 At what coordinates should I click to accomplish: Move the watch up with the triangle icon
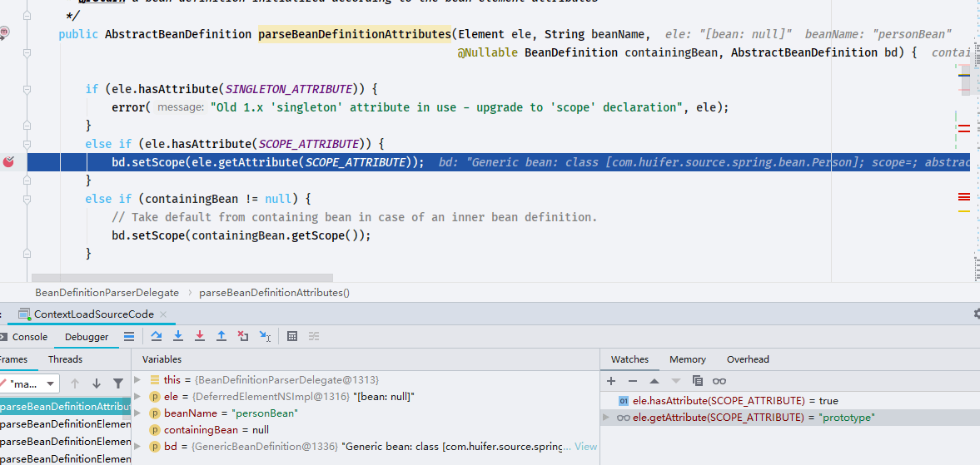[654, 381]
